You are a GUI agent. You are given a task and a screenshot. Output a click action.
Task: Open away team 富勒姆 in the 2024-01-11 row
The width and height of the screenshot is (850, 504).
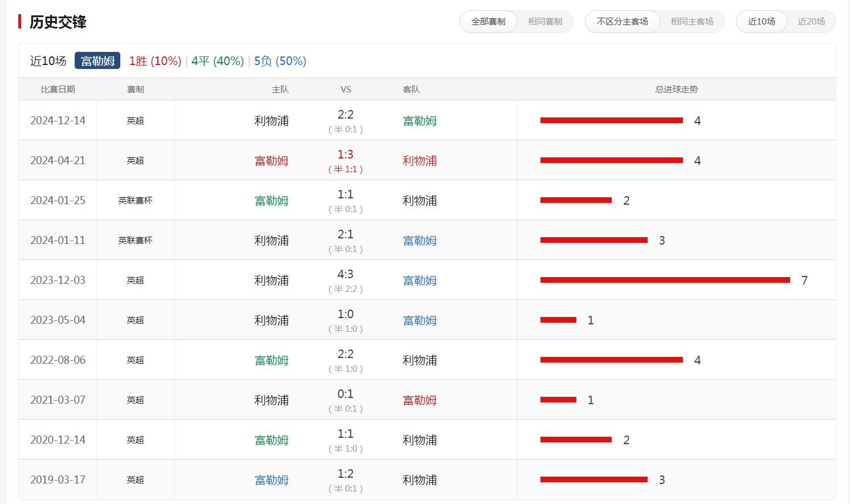[420, 241]
